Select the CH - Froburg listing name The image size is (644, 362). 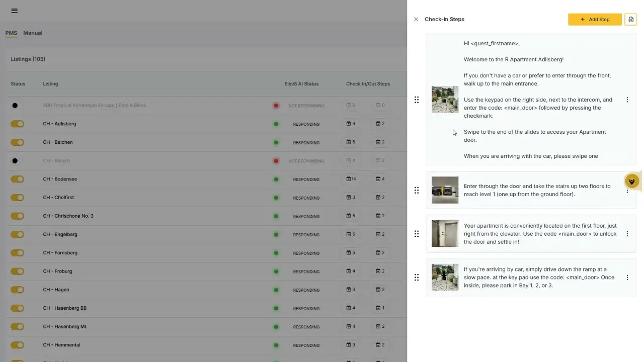[57, 271]
